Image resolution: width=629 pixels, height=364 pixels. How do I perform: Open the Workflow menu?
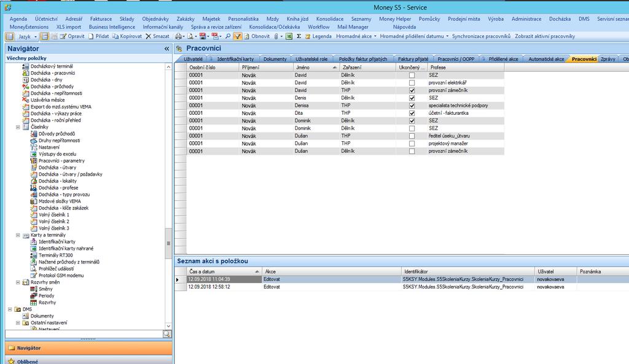[319, 27]
